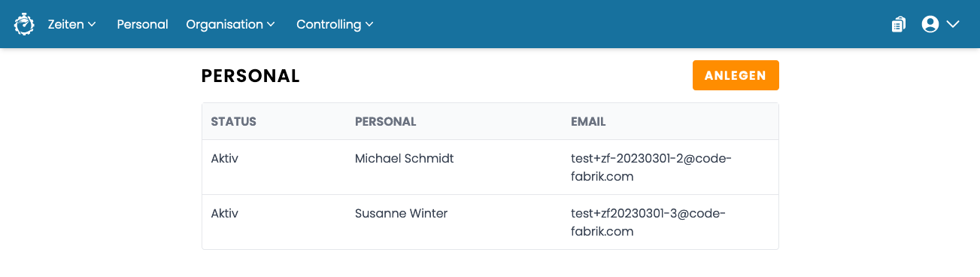Click the orange Anlegen button

(x=736, y=75)
